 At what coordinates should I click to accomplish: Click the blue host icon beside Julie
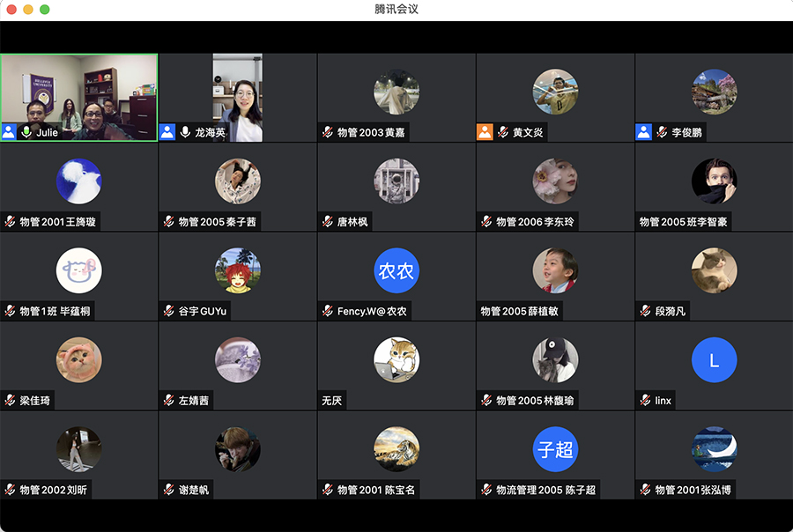point(9,132)
